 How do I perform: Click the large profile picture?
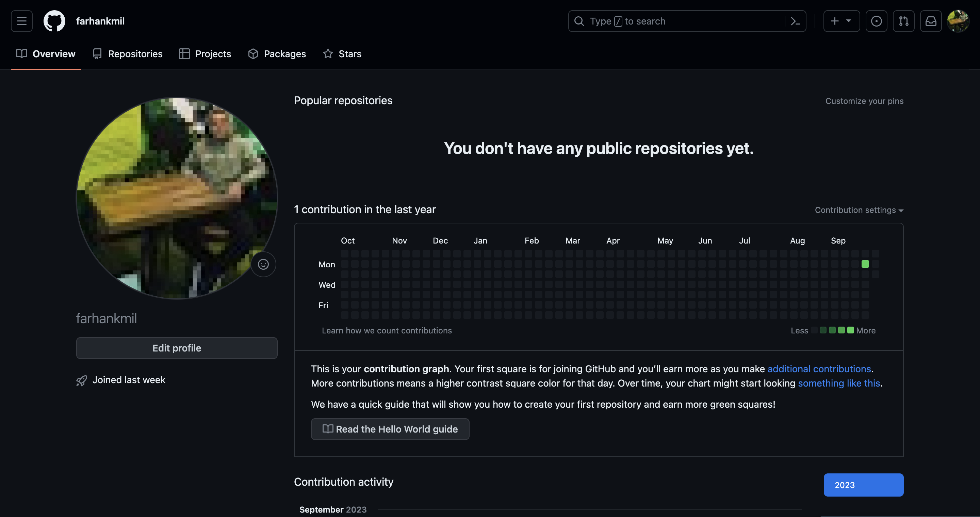(177, 198)
